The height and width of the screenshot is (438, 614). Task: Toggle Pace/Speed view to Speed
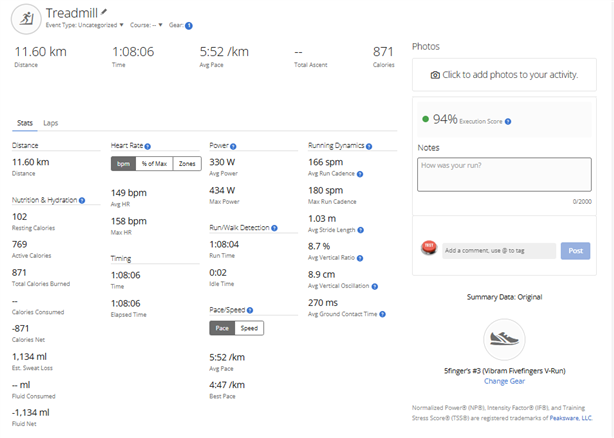250,328
